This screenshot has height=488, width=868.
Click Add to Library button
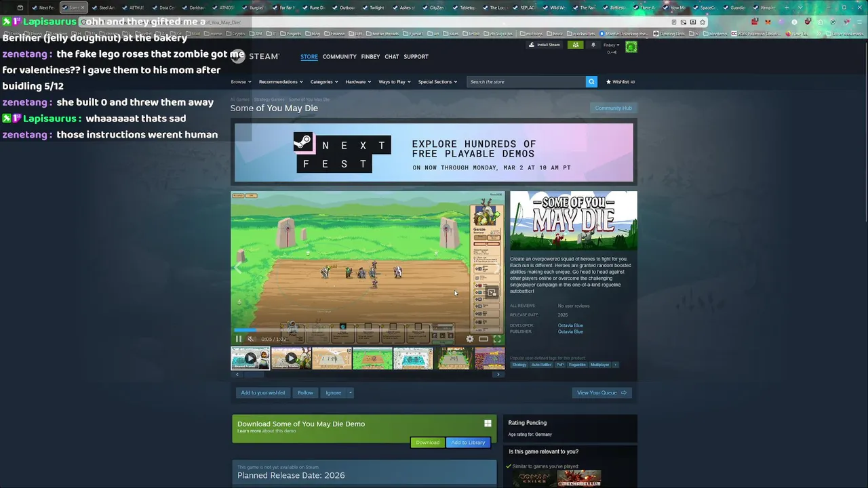[x=468, y=443]
